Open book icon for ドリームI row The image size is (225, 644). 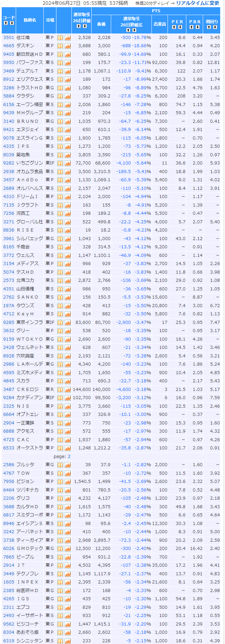[60, 197]
